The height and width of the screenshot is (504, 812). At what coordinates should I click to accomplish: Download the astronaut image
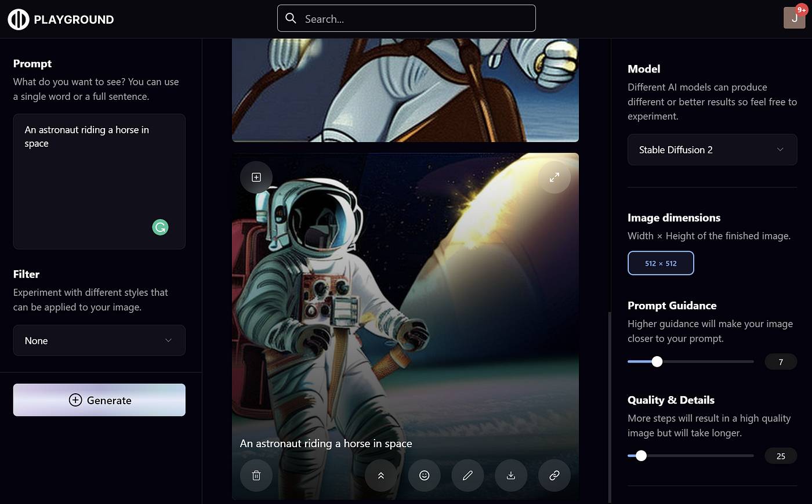pyautogui.click(x=511, y=476)
